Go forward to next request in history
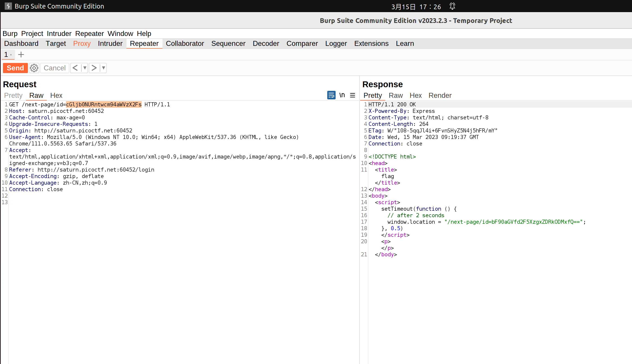Viewport: 632px width, 364px height. tap(94, 68)
